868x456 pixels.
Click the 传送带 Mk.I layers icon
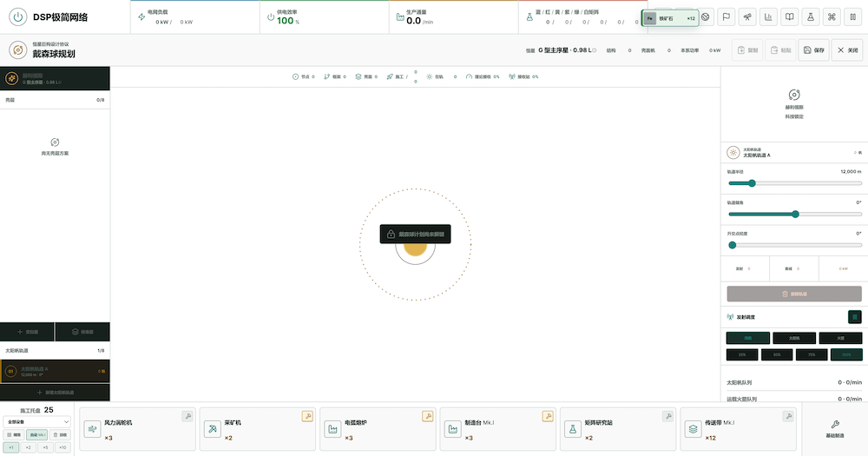click(x=693, y=429)
